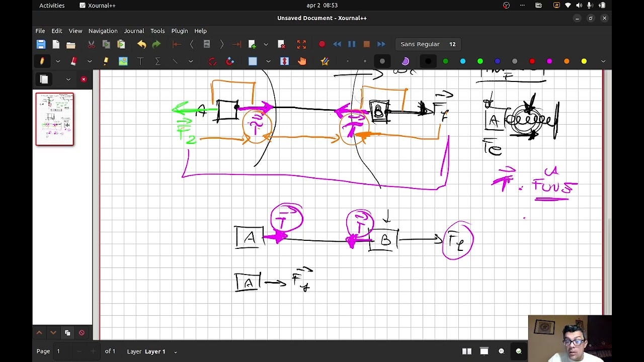Start audio recording with the red circle

(322, 44)
